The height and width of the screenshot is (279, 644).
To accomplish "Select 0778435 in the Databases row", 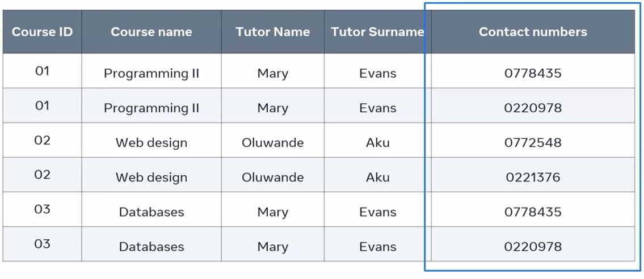I will pyautogui.click(x=533, y=212).
